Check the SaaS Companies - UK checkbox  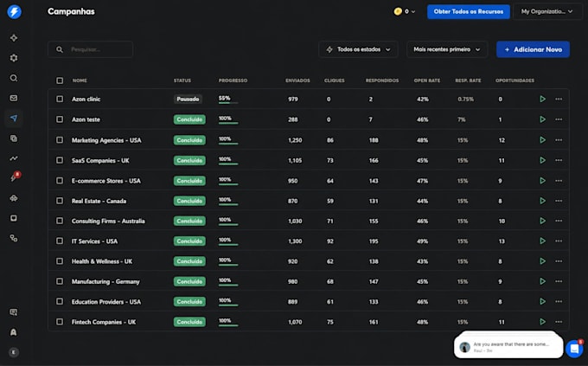pyautogui.click(x=60, y=160)
